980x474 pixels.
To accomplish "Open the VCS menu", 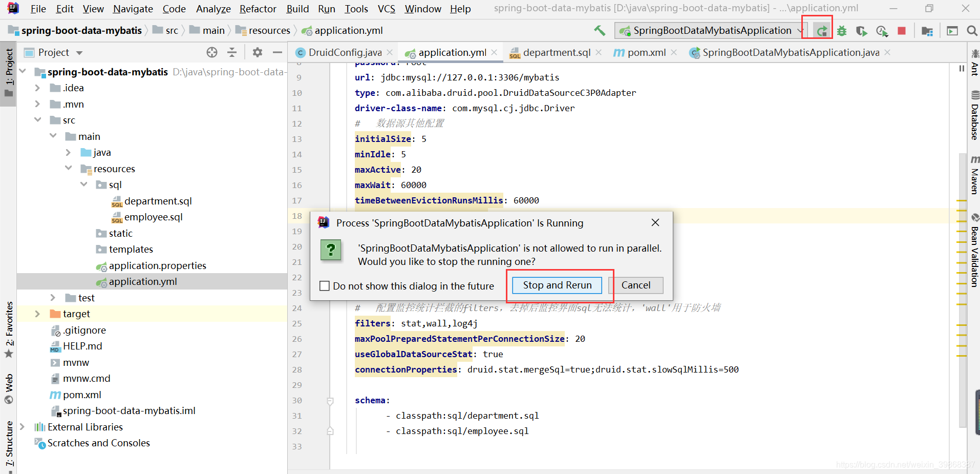I will [387, 9].
